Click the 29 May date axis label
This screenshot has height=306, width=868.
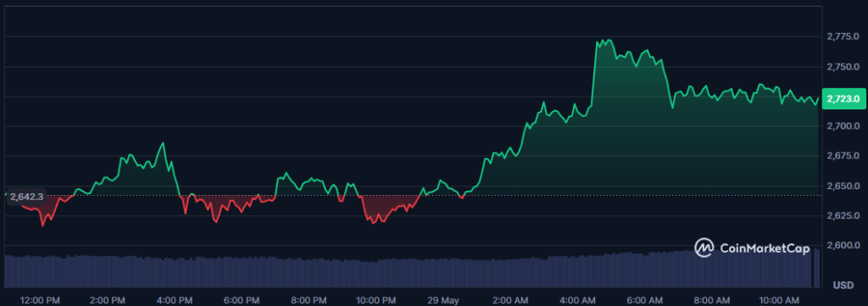(442, 300)
